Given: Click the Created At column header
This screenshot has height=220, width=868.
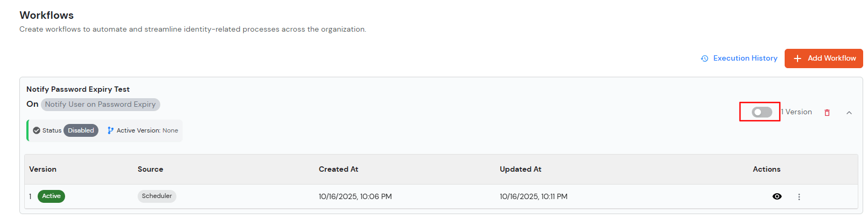Looking at the screenshot, I should (338, 170).
